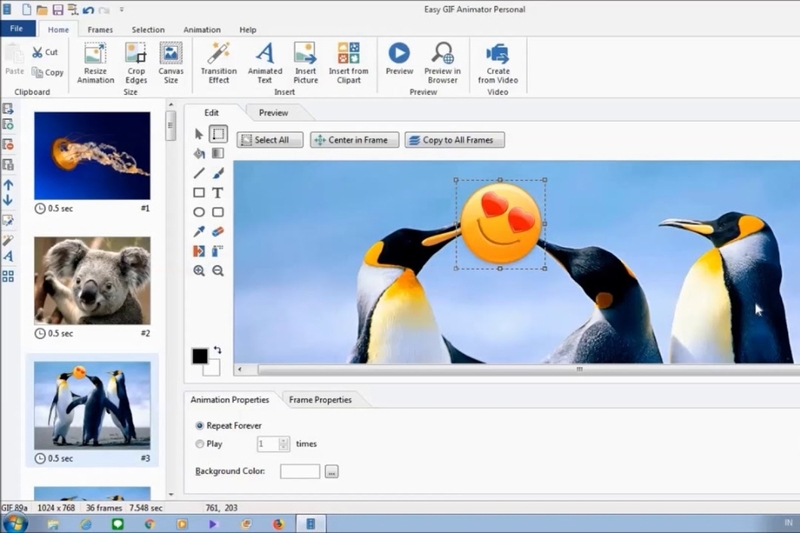
Task: Select the rectangular selection tool
Action: [x=218, y=134]
